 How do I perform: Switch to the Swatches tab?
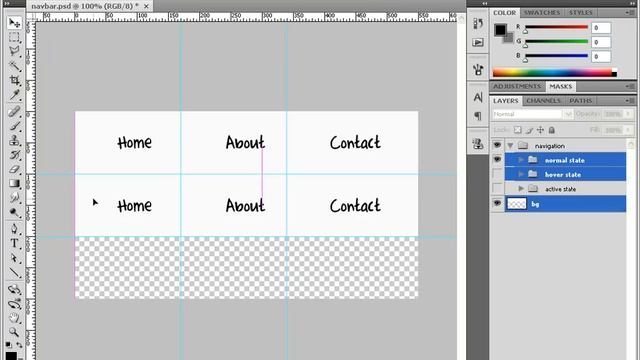click(542, 13)
